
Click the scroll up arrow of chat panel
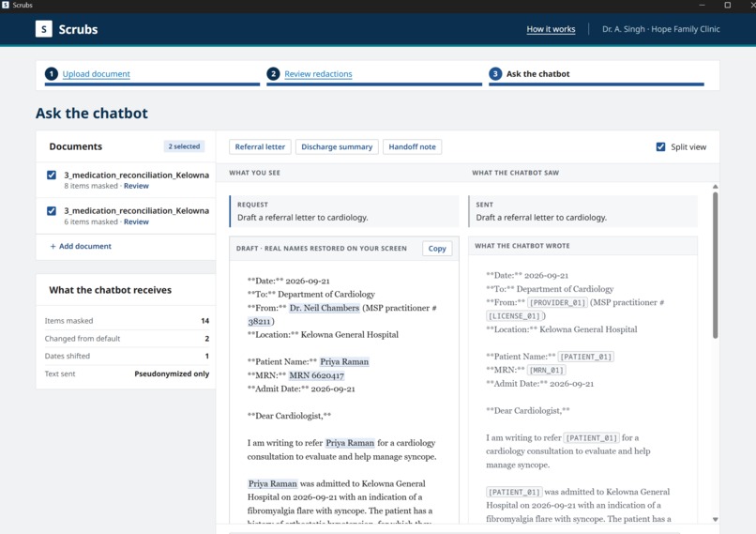(x=715, y=187)
